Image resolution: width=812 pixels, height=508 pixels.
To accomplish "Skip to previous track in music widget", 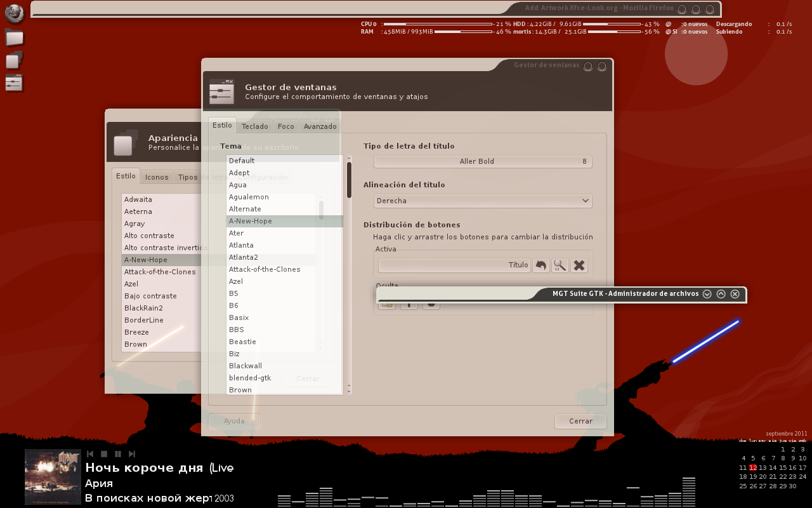I will (x=90, y=454).
